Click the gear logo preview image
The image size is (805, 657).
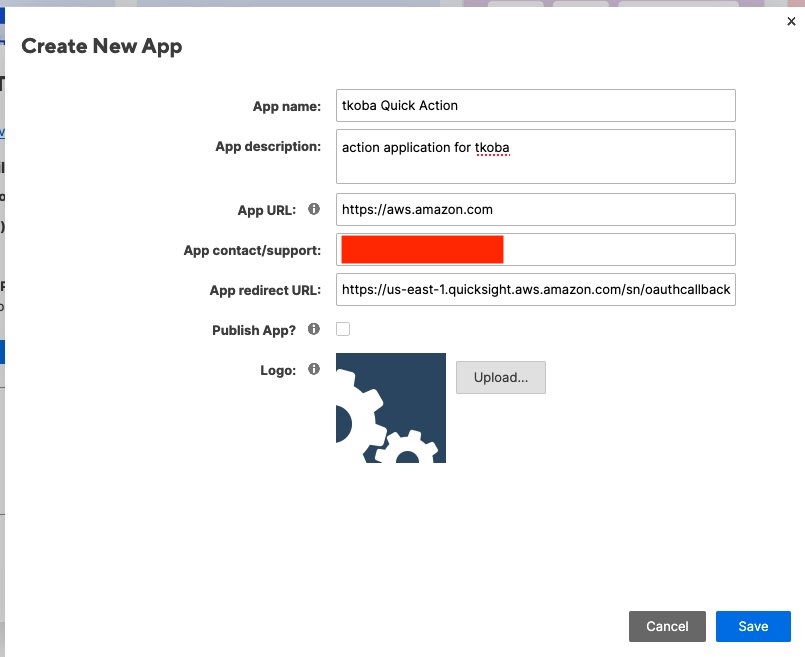[391, 407]
